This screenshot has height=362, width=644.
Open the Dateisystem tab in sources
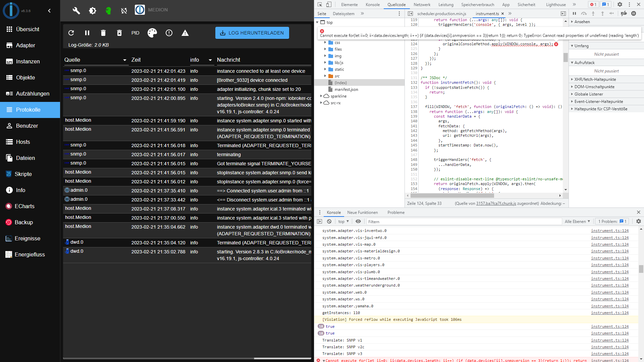tap(343, 13)
